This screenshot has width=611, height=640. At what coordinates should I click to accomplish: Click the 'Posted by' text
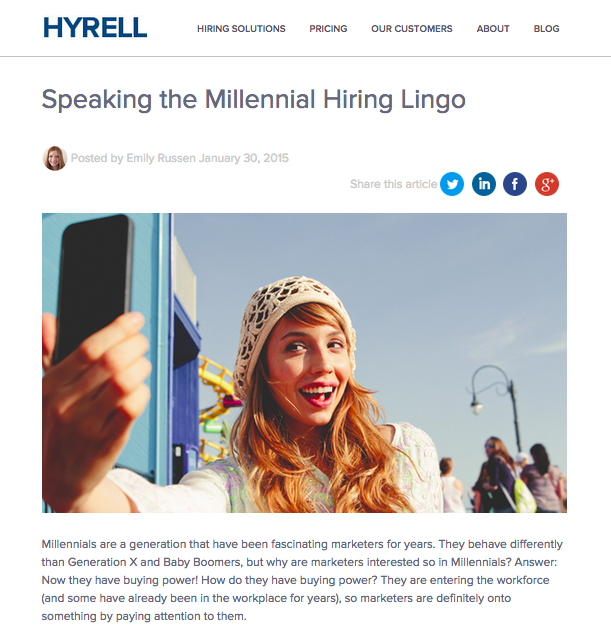(97, 158)
